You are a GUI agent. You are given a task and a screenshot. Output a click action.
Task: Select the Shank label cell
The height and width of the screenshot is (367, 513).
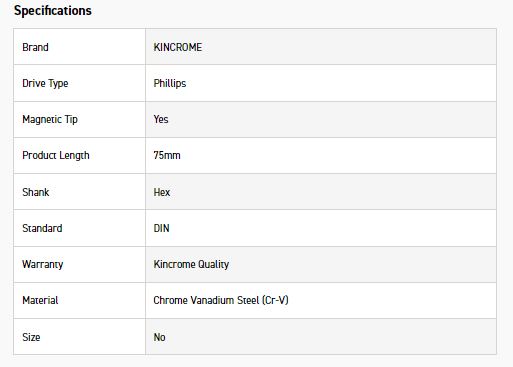click(79, 192)
